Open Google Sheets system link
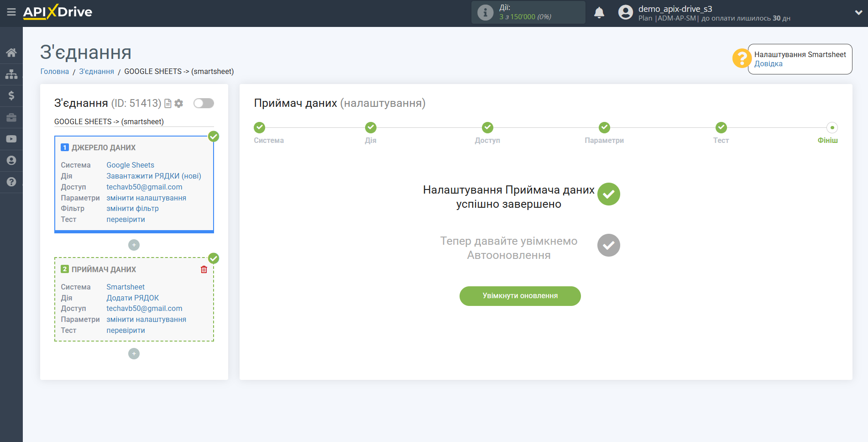Image resolution: width=868 pixels, height=442 pixels. pyautogui.click(x=130, y=165)
